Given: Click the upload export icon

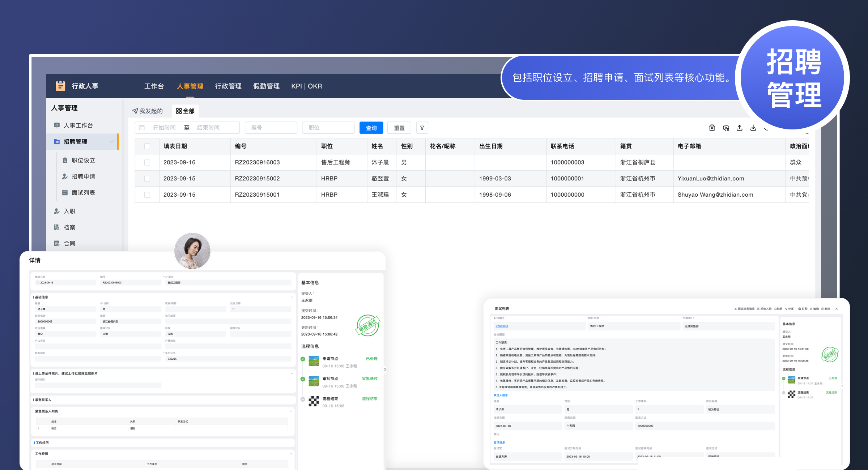Looking at the screenshot, I should 739,128.
